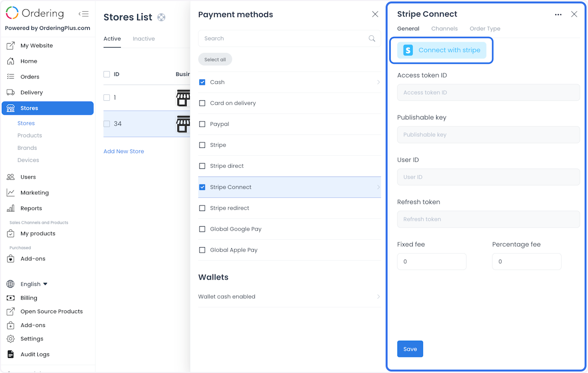Click the Add New Store link
This screenshot has height=373, width=588.
(x=123, y=151)
